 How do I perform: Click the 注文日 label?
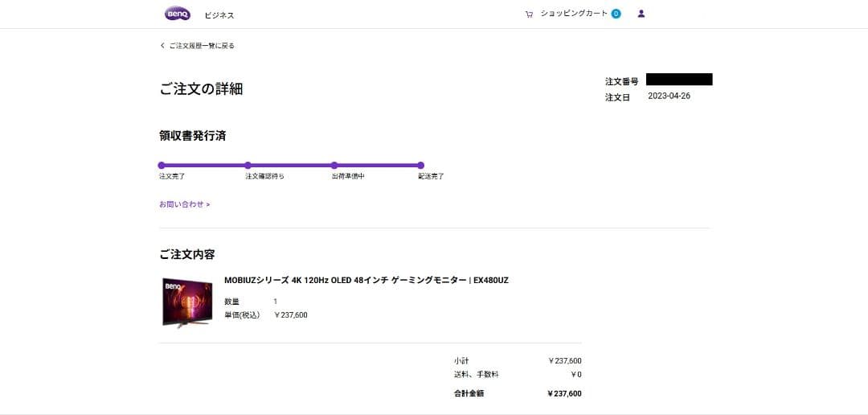tap(618, 98)
